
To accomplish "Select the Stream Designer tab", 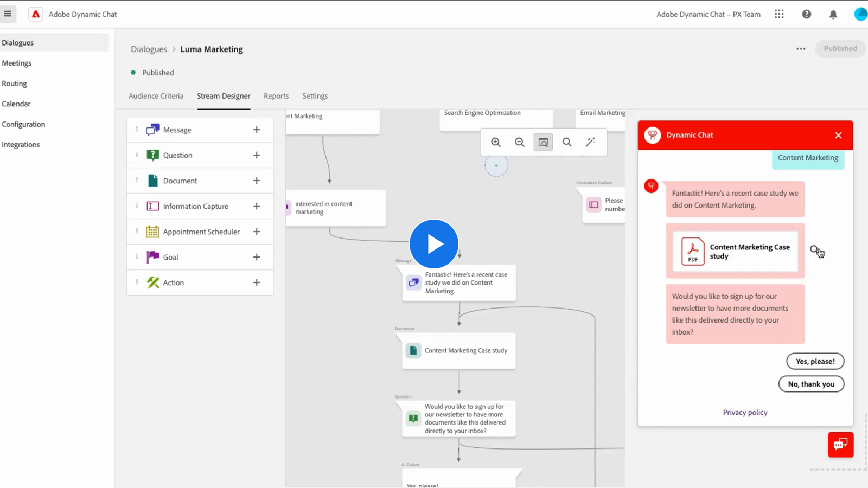I will coord(224,96).
